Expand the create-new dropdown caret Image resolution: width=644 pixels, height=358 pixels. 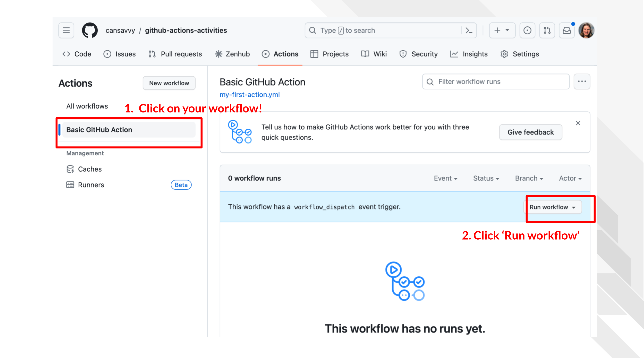(x=507, y=30)
